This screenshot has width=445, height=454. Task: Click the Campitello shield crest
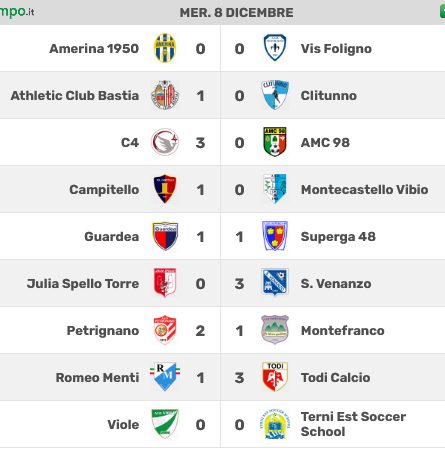(x=165, y=189)
